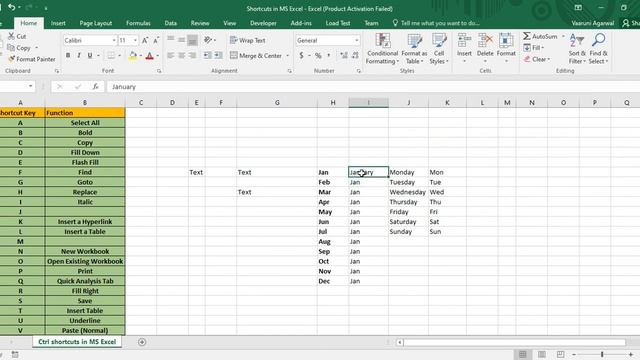Decrease font size with the smaller A icon
640x360 pixels.
point(156,40)
